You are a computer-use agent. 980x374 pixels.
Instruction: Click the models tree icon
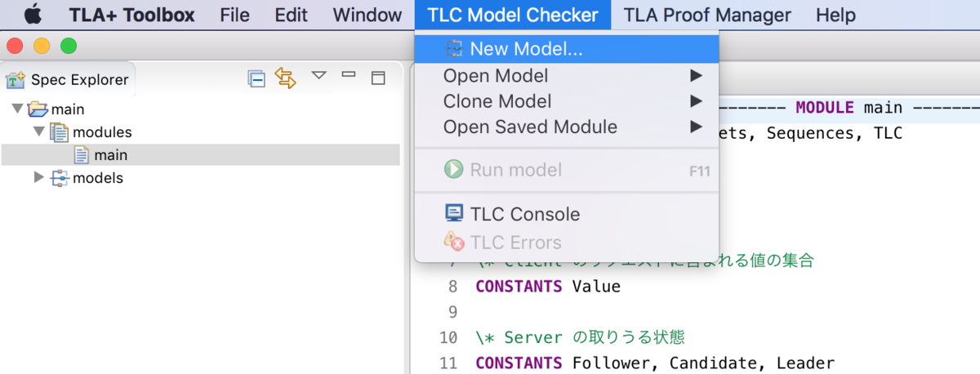tap(60, 178)
